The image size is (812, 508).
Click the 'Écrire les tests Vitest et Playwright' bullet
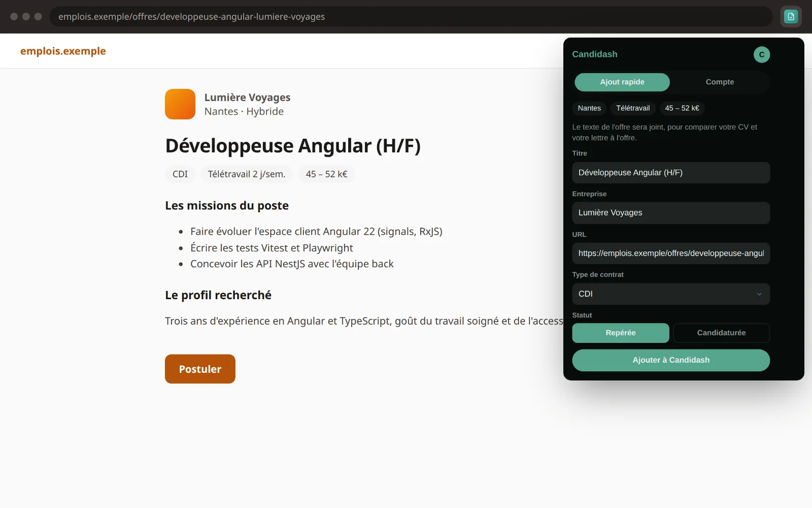tap(272, 248)
